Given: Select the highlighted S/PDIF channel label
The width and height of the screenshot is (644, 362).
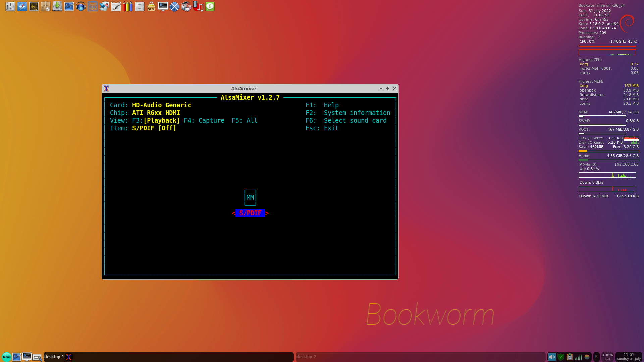Looking at the screenshot, I should [250, 213].
